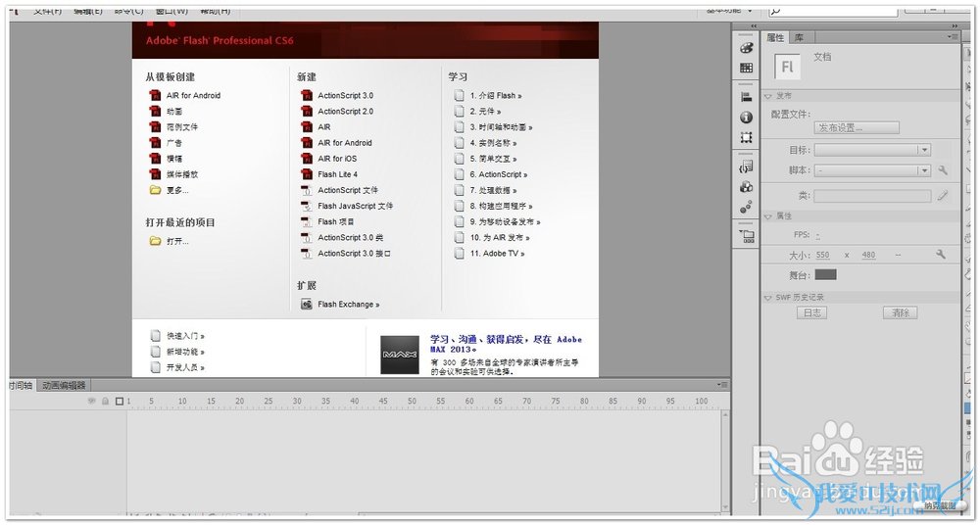Click the 类 input field
Viewport: 980px width, 525px height.
click(872, 196)
